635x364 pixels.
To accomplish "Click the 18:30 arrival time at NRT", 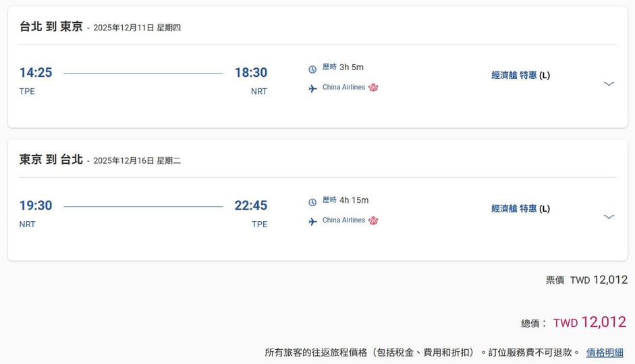I will [251, 73].
